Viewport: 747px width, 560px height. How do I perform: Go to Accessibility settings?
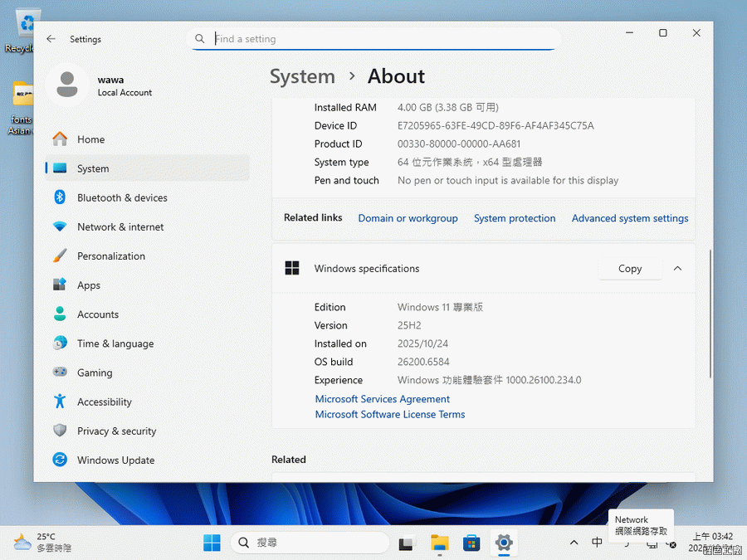point(104,402)
